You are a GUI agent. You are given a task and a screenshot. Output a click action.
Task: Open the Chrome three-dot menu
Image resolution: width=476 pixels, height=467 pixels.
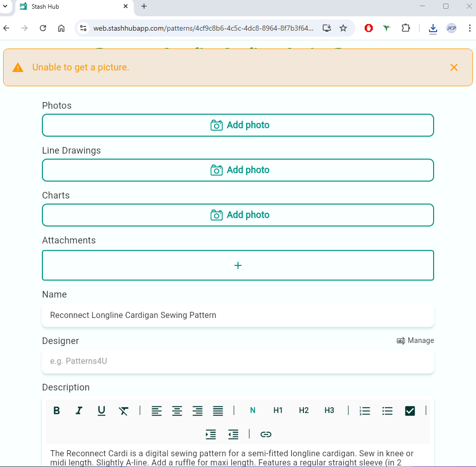coord(469,28)
